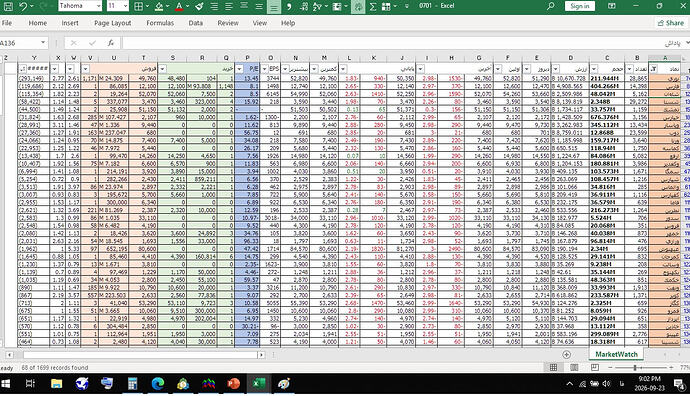
Task: Save the workbook using the Save icon
Action: (x=8, y=6)
